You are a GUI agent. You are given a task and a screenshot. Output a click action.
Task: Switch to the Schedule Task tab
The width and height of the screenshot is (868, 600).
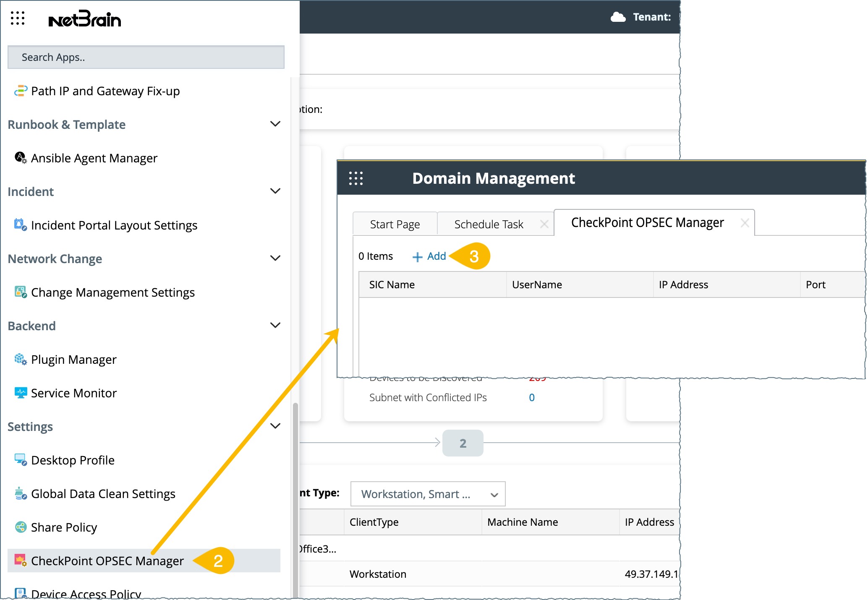coord(489,224)
